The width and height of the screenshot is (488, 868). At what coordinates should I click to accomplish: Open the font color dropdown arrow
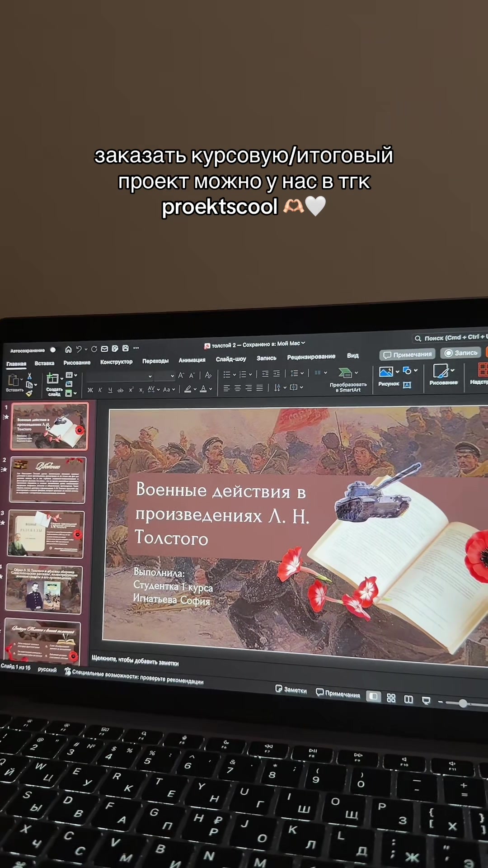211,389
